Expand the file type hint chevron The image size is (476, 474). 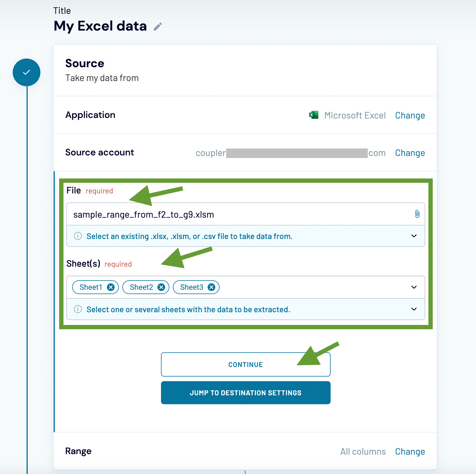pyautogui.click(x=414, y=236)
